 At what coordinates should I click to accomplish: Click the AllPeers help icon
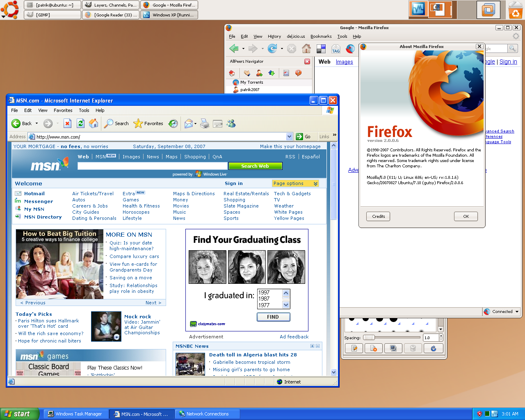[x=298, y=73]
